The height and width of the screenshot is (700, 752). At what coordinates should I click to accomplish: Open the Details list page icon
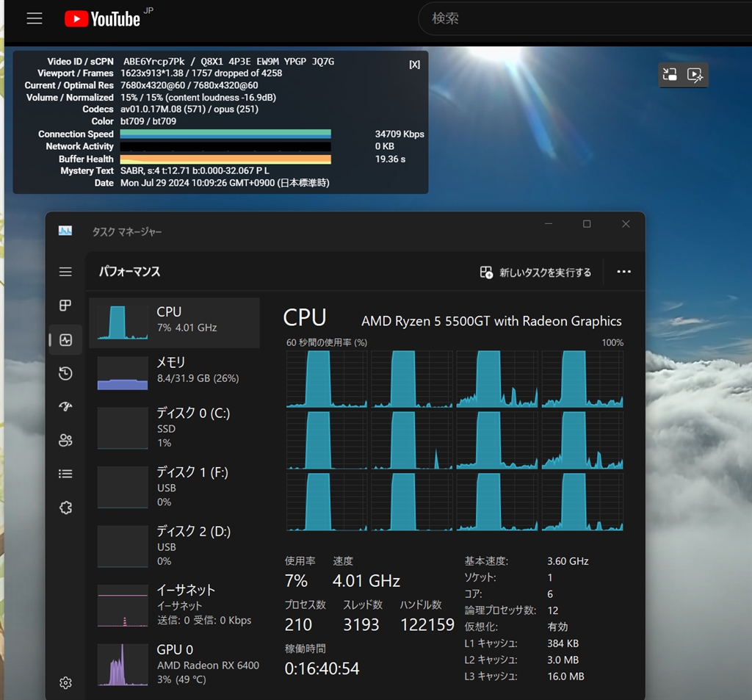tap(65, 474)
